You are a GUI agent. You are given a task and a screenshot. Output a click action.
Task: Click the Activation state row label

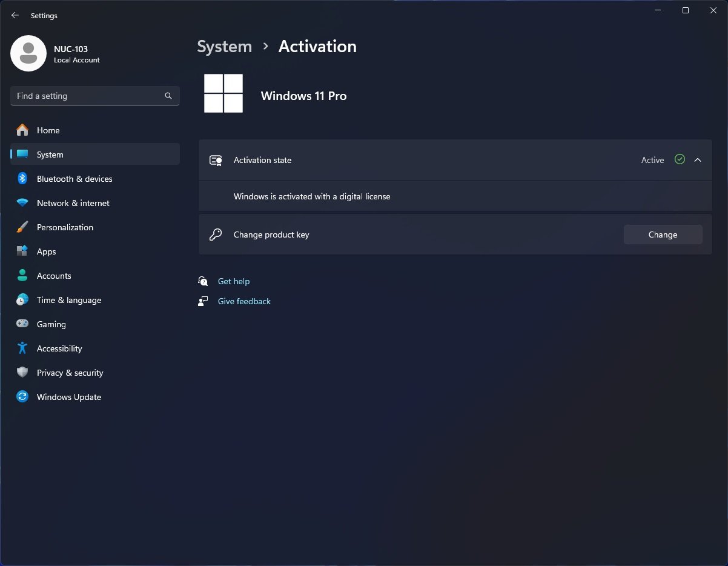tap(262, 160)
